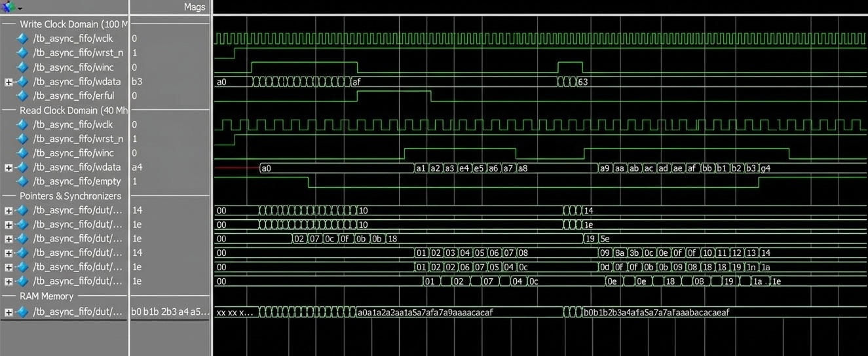Click the blue diamond icon of the empty signal
The height and width of the screenshot is (356, 868).
pos(23,181)
